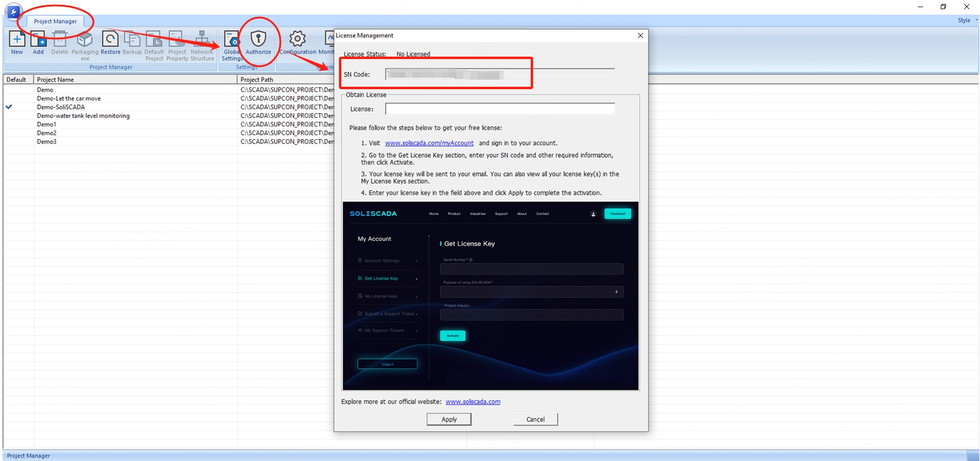Select Demo-water tank level monitoring row
980x461 pixels.
click(169, 116)
